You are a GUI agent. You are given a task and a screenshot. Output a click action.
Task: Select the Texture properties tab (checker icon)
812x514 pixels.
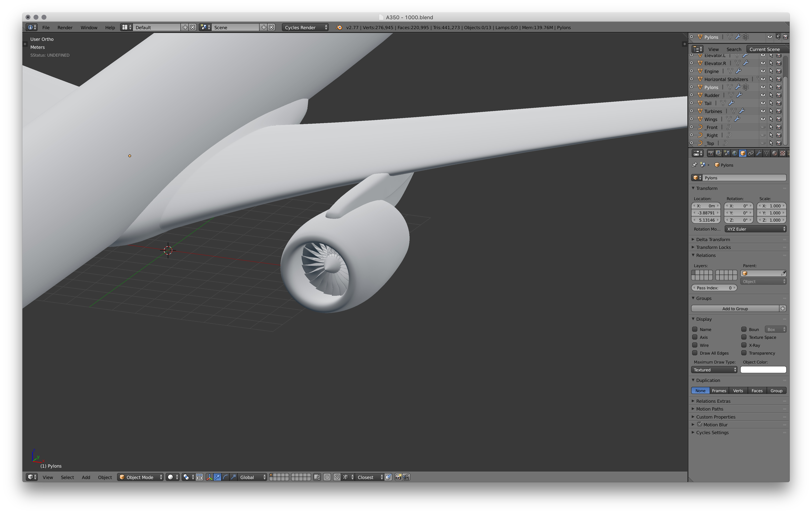pos(782,153)
